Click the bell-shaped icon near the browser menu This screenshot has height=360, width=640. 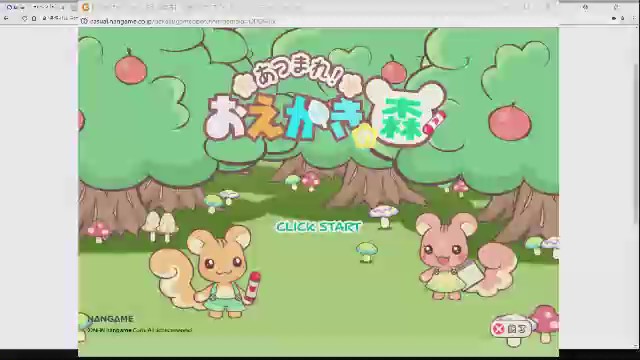coord(622,18)
